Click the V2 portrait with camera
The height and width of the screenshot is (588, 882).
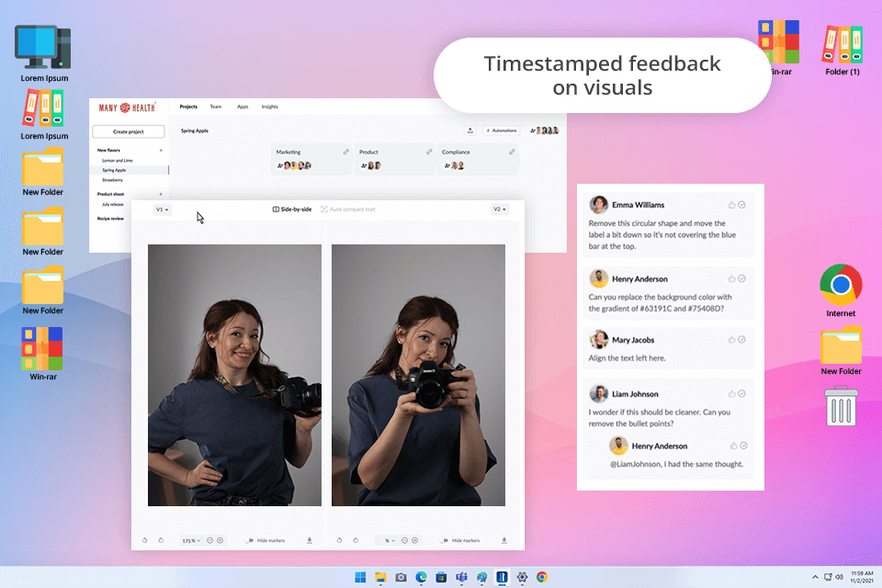point(419,375)
